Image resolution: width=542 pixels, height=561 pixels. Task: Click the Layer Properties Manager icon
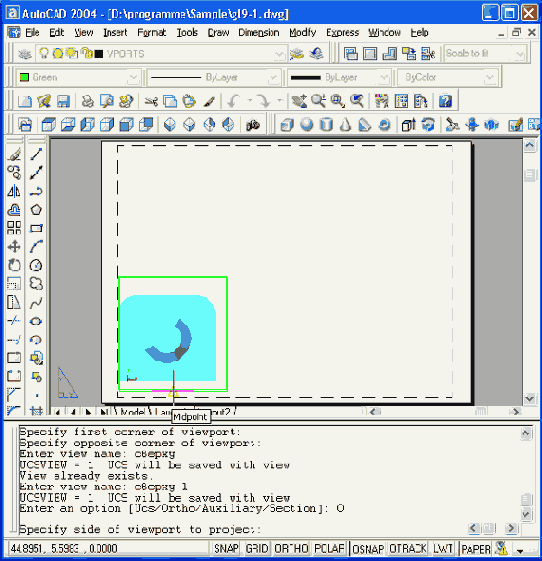pos(25,54)
